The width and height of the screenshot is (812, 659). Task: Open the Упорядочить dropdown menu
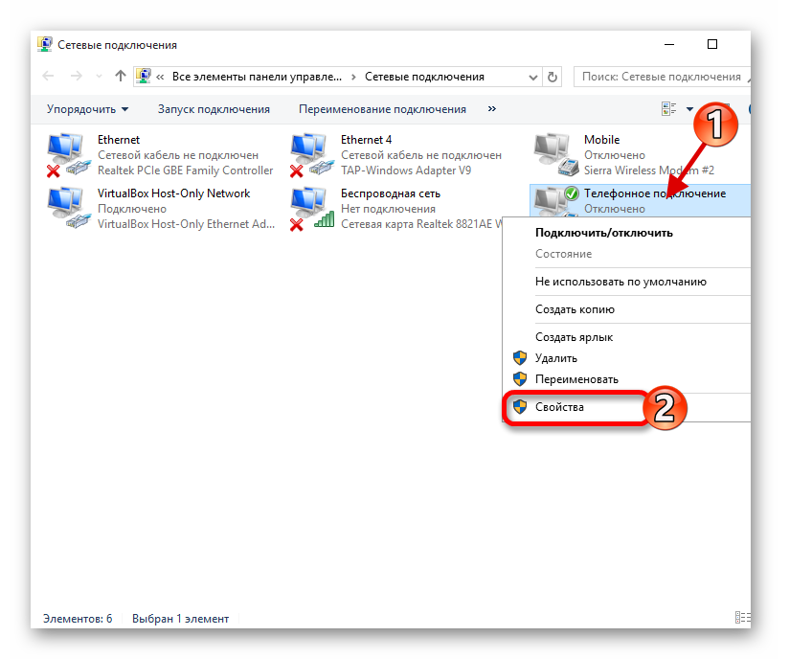coord(87,109)
